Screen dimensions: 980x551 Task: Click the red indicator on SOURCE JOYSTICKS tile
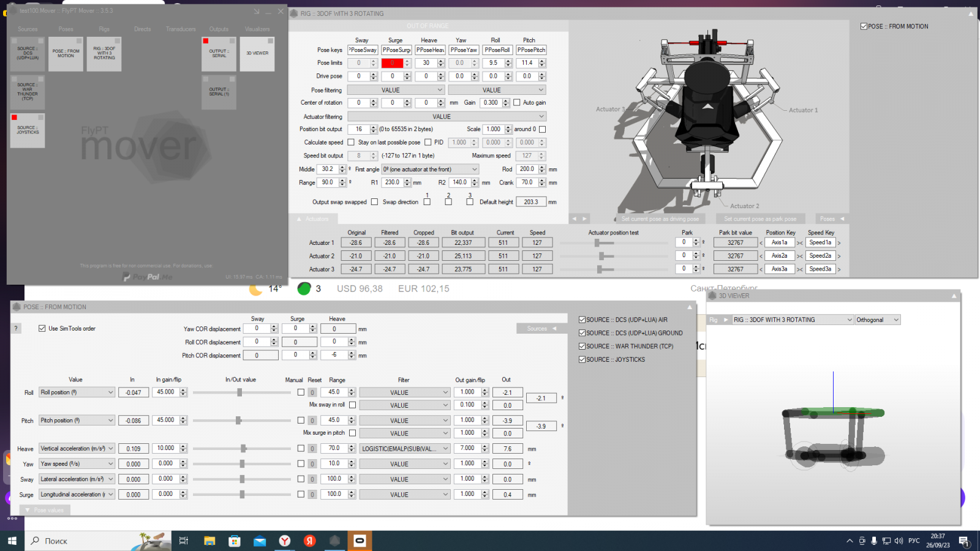tap(14, 118)
